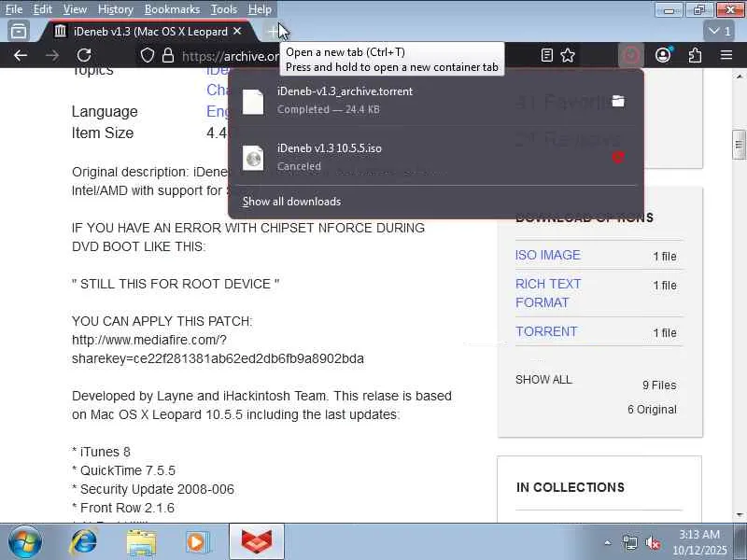The width and height of the screenshot is (747, 560).
Task: Expand the list all tabs dropdown
Action: tap(719, 32)
